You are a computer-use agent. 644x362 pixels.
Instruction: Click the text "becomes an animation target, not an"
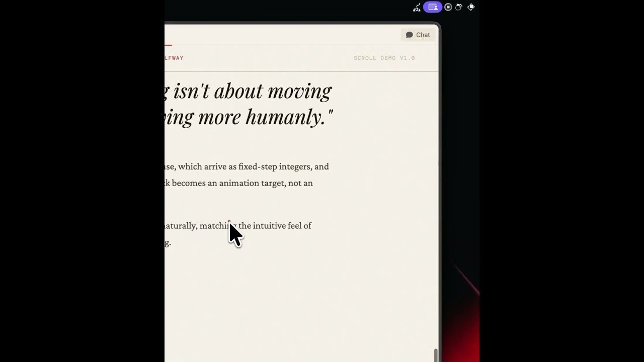coord(243,183)
